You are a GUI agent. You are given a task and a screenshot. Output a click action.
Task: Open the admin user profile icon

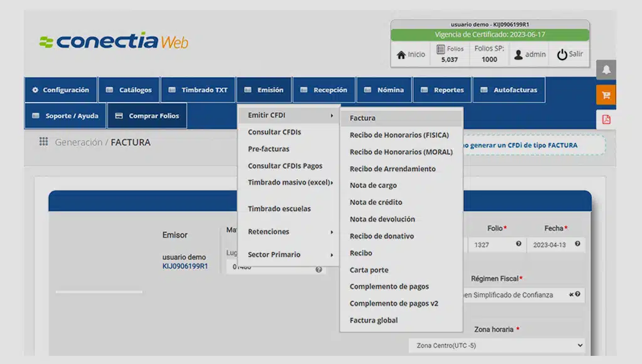click(x=518, y=55)
